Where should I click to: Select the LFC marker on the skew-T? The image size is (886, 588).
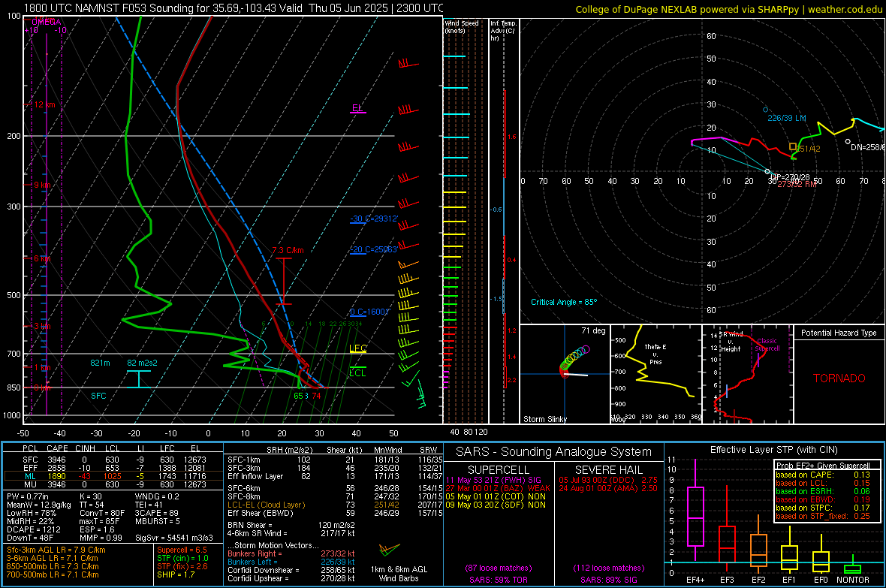pos(357,348)
